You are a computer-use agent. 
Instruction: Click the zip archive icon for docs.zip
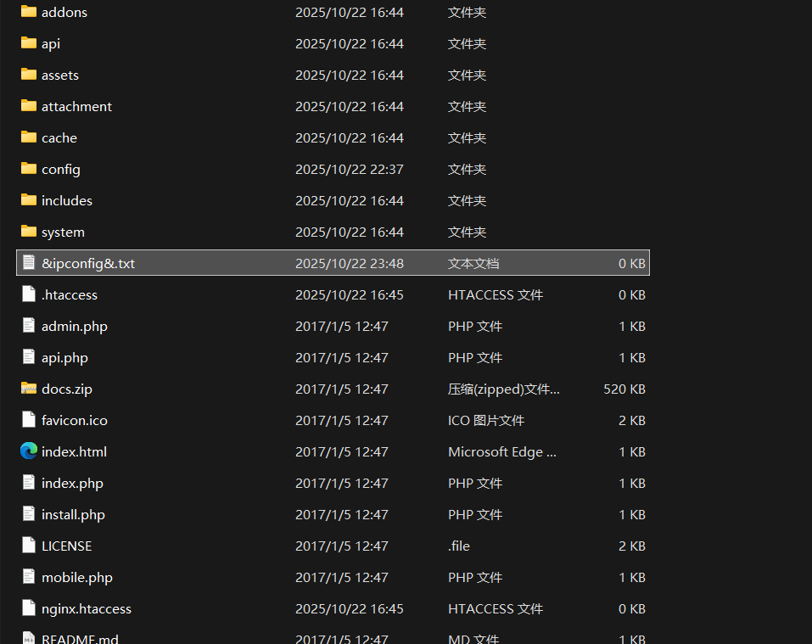tap(29, 389)
